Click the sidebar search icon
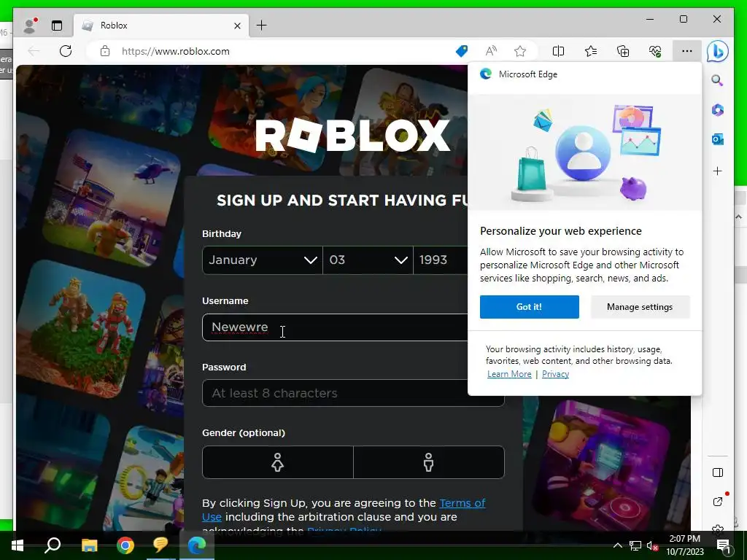 click(x=718, y=80)
